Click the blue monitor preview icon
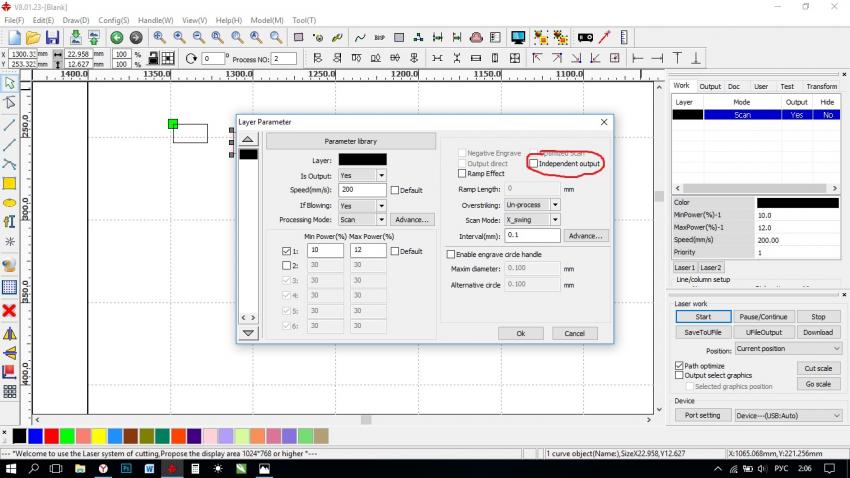This screenshot has width=850, height=478. 518,37
